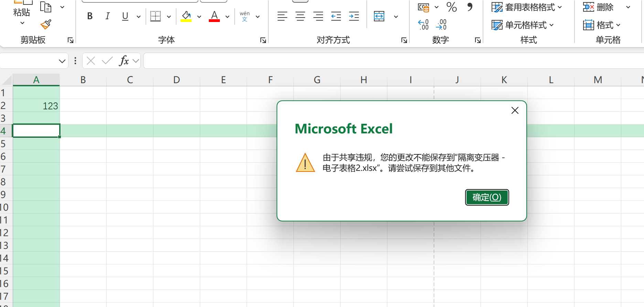Click the wén phonetic guide icon
Viewport: 644px width, 307px height.
(x=245, y=16)
